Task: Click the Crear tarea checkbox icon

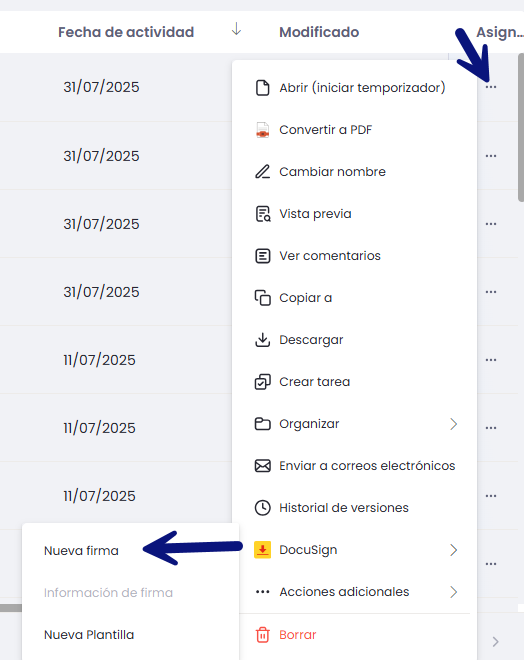Action: click(x=263, y=382)
